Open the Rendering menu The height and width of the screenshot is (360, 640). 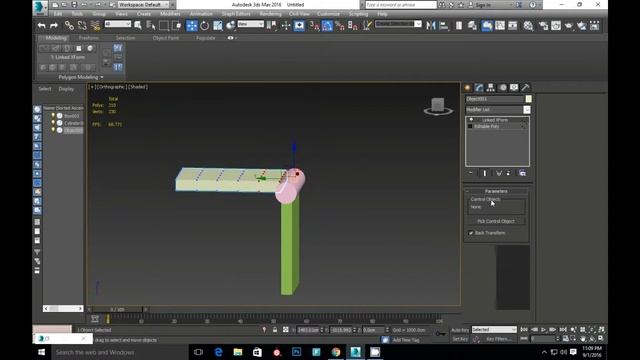pos(271,14)
